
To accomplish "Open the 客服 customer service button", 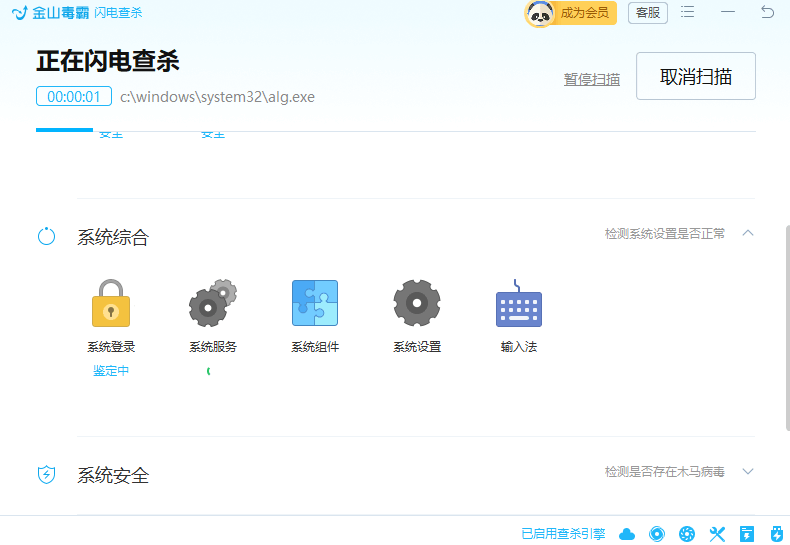I will 647,13.
